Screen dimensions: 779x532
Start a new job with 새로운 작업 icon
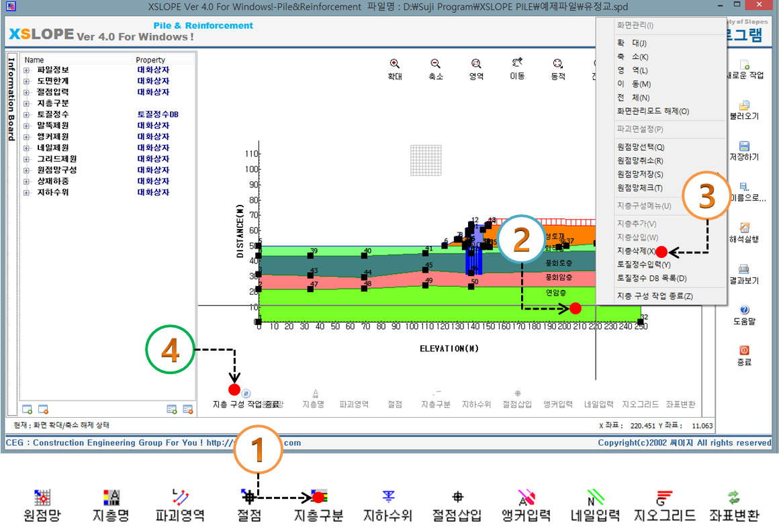click(744, 64)
